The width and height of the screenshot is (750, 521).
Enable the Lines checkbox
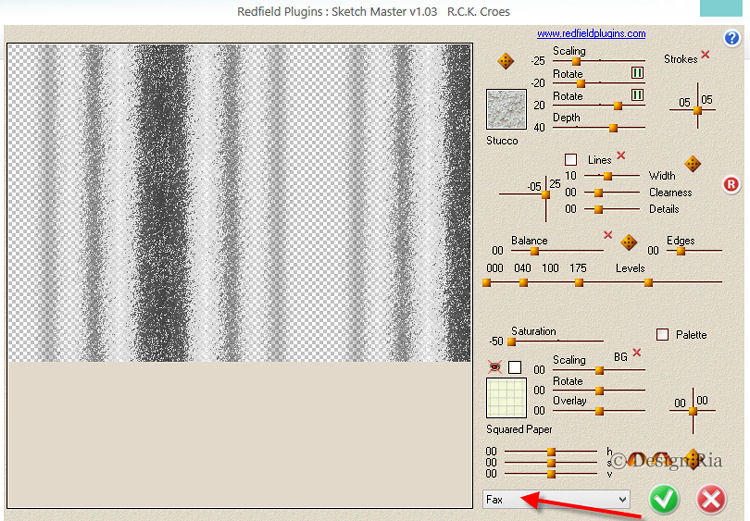[x=571, y=160]
